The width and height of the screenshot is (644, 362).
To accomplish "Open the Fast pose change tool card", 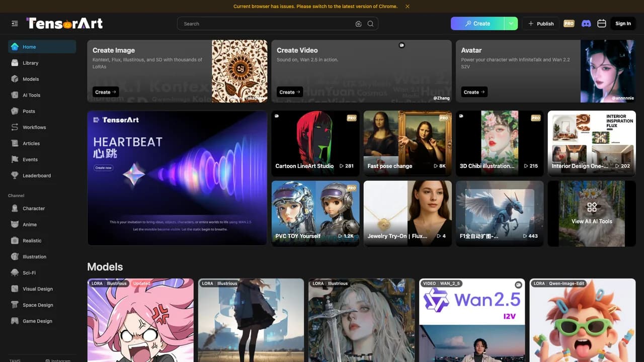I will [408, 143].
